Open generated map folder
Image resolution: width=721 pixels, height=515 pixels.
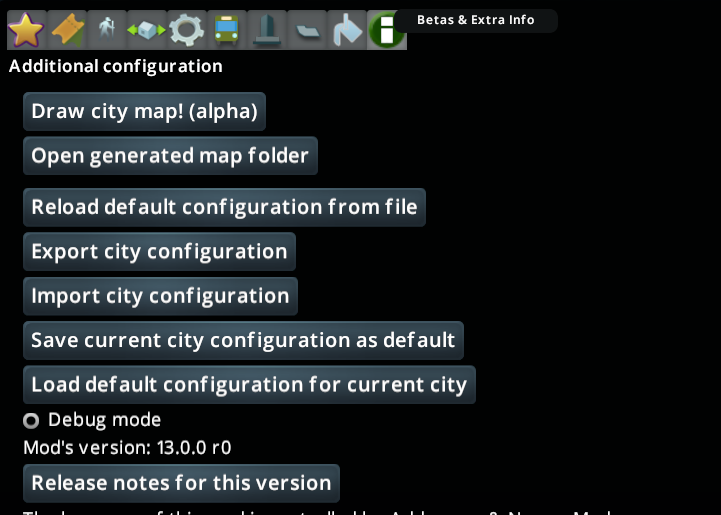tap(170, 156)
